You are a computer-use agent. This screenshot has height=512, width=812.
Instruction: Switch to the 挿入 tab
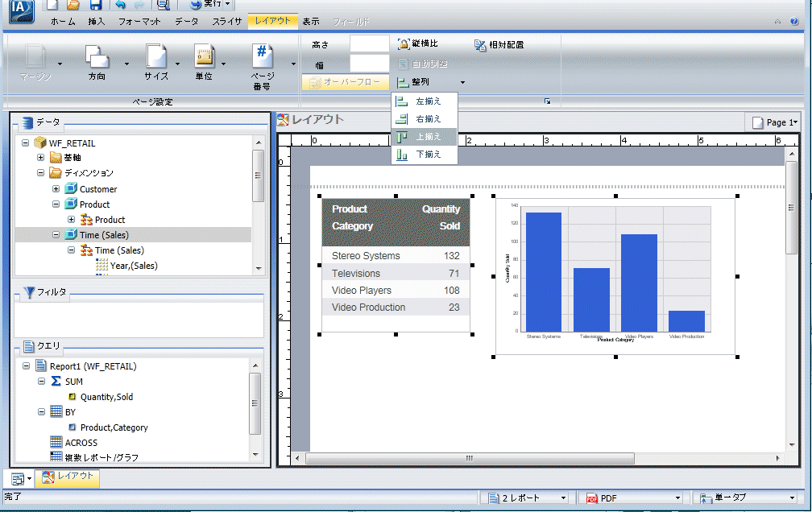coord(97,21)
